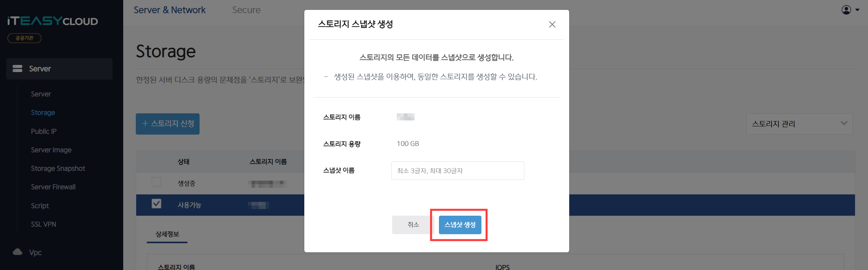Open Server & Network top menu
Screen dimensions: 868x270
(x=170, y=10)
